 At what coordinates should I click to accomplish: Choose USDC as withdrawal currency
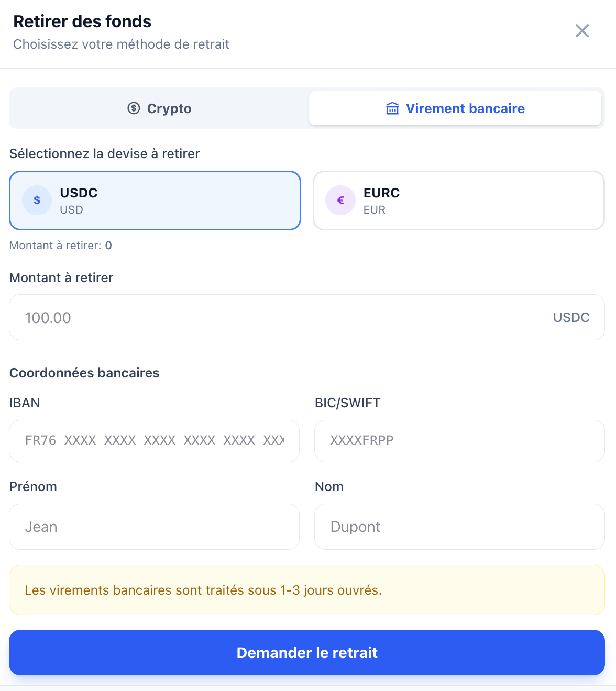coord(155,200)
